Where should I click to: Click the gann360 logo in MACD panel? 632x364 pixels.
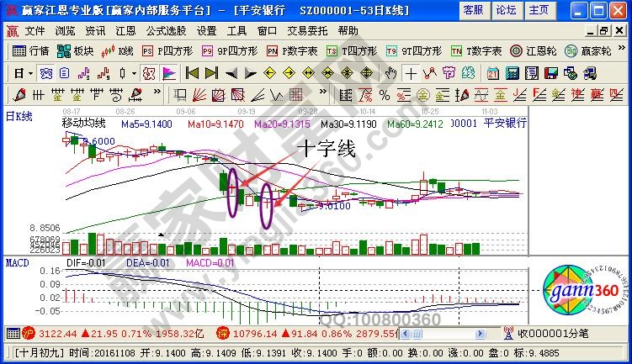click(577, 290)
